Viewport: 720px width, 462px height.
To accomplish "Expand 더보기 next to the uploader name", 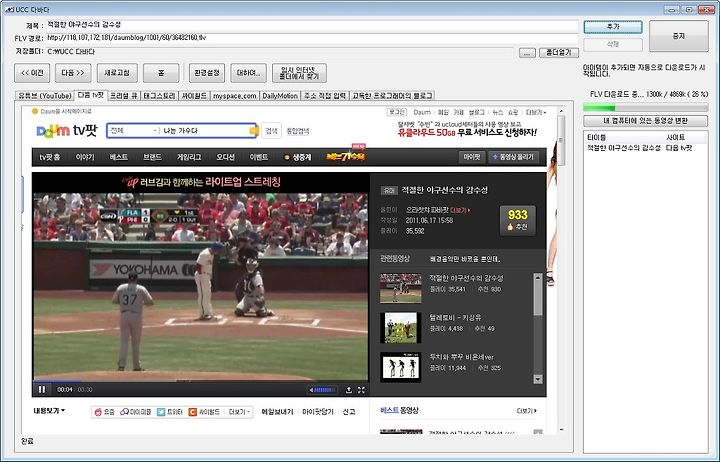I will 460,210.
